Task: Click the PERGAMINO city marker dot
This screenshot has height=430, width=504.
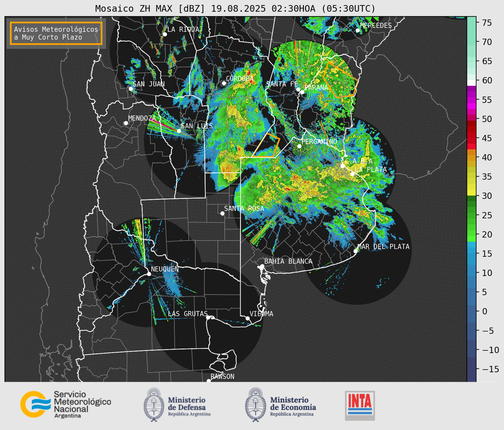Action: pyautogui.click(x=299, y=146)
